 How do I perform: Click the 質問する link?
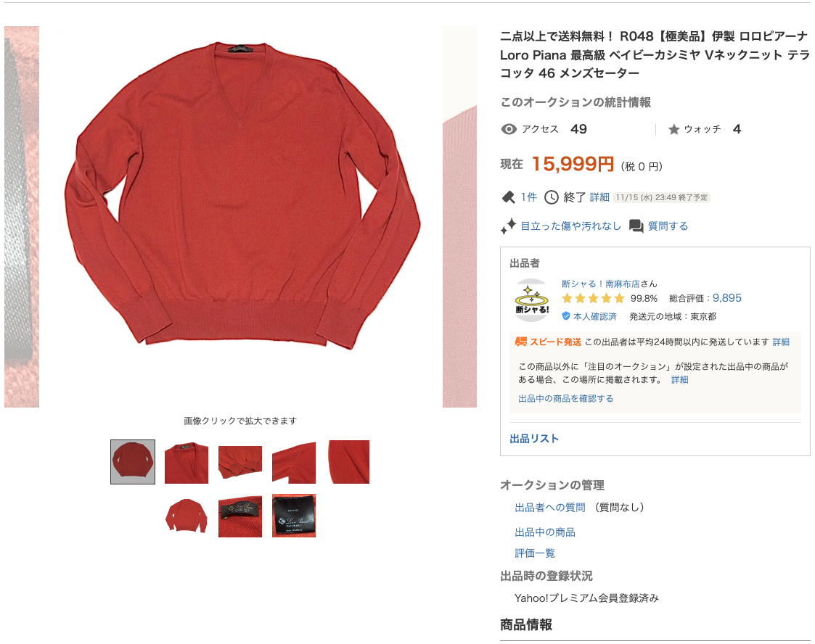(668, 226)
